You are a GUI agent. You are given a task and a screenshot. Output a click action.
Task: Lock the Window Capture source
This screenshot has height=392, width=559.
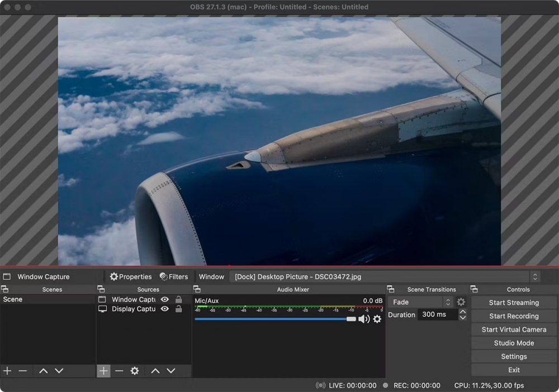pyautogui.click(x=179, y=299)
